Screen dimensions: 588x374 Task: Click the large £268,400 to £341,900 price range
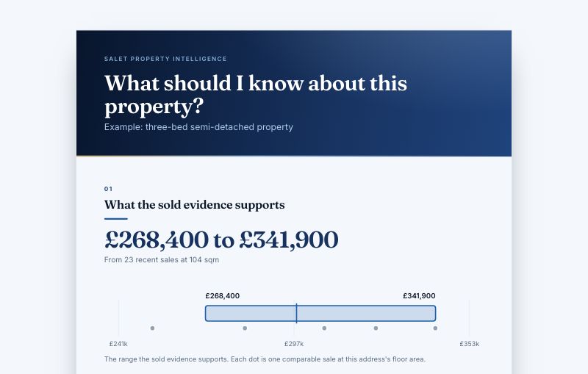pos(221,240)
